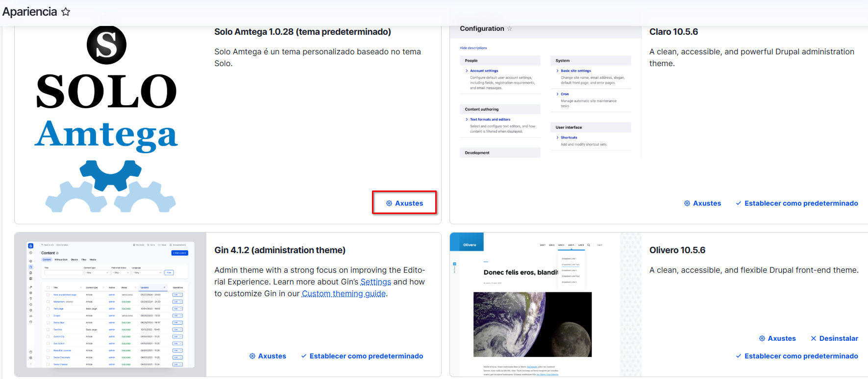Click checkmark icon for Olivero default
The image size is (868, 379).
coord(739,356)
